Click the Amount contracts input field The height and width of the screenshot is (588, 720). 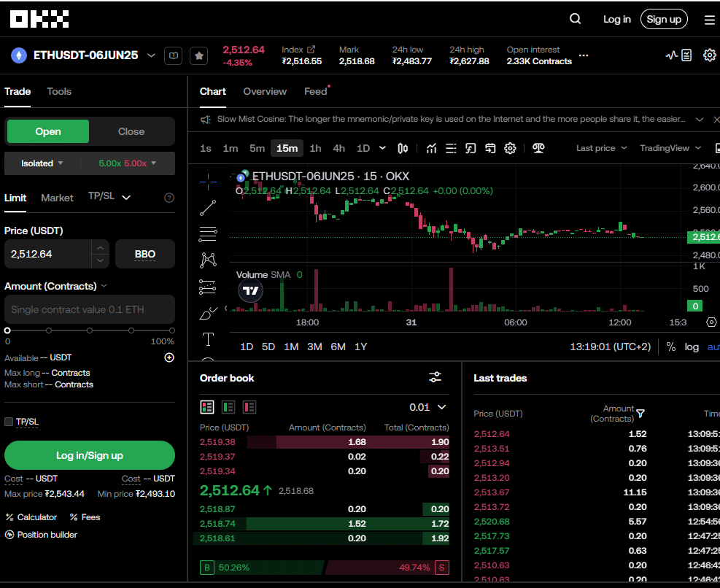click(90, 309)
